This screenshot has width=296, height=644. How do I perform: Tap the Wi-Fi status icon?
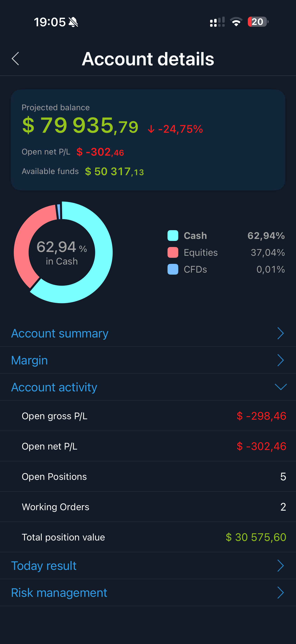(x=236, y=22)
